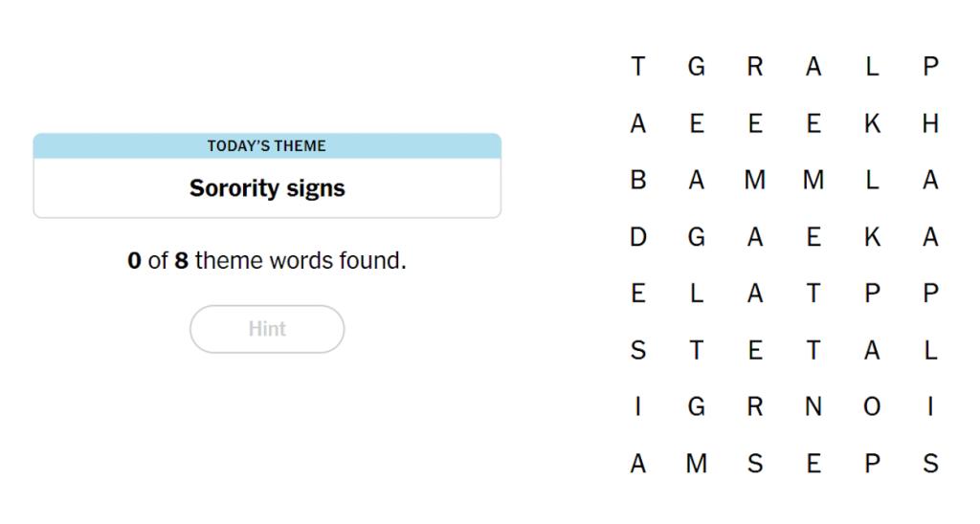Tap the A in the grid's bottom-left corner

tap(638, 465)
